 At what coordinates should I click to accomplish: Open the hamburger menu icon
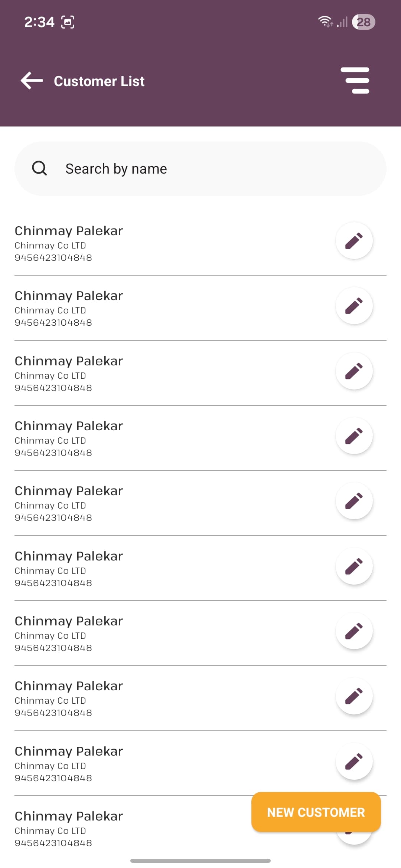[355, 80]
